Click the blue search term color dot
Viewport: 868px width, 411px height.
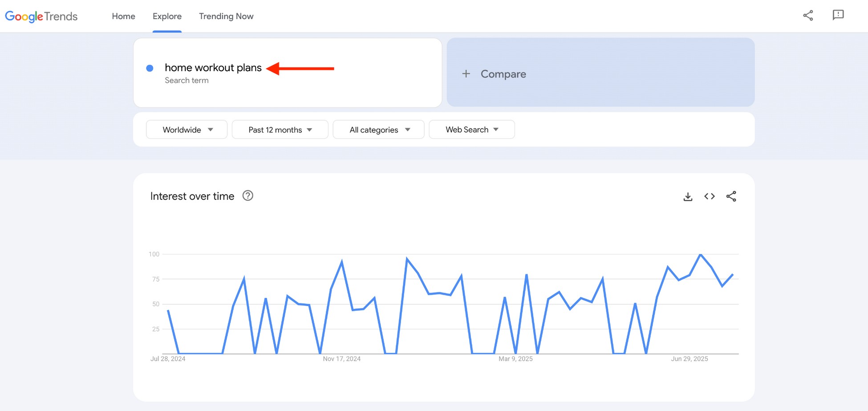[150, 67]
